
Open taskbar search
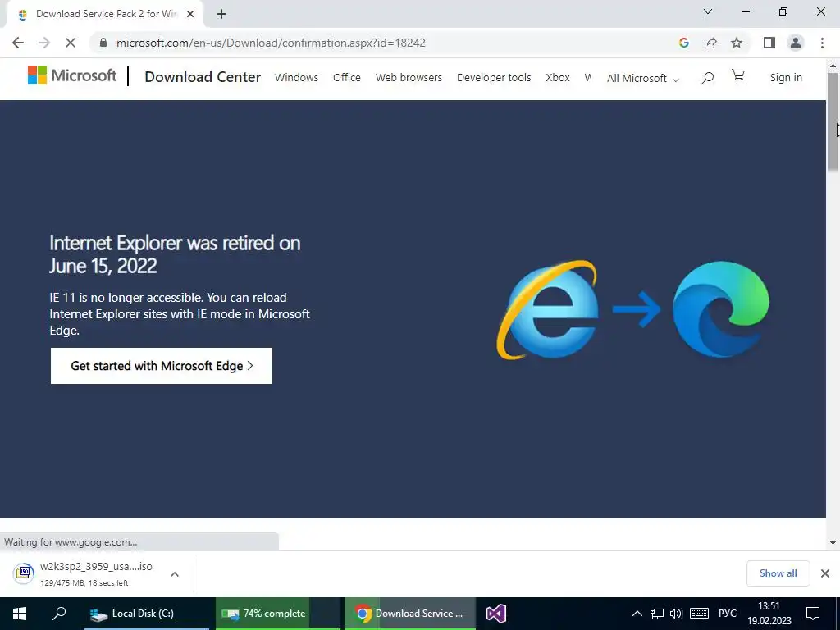(59, 614)
